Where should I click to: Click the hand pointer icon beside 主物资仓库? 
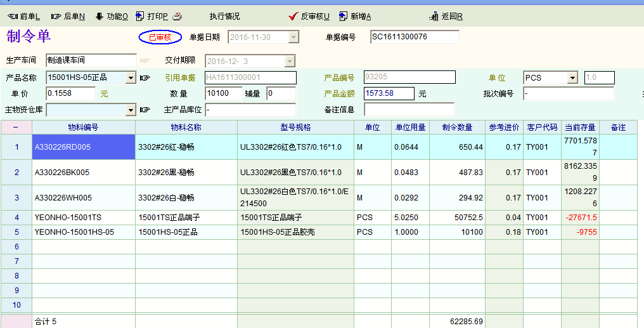145,110
